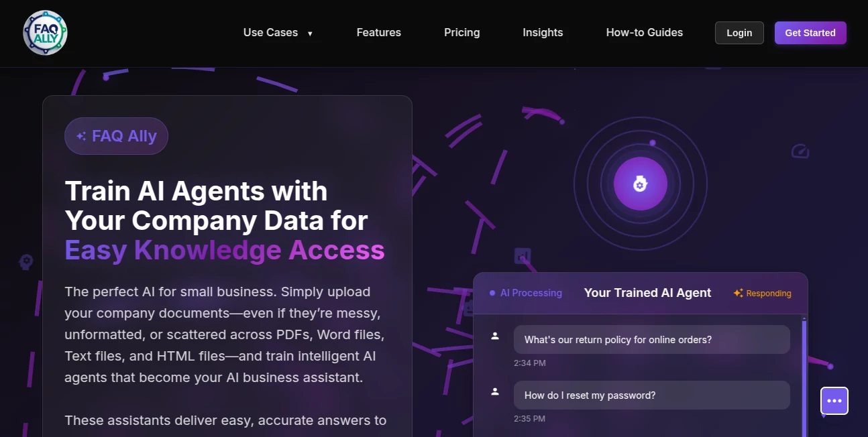Open the Pricing page from the navbar
This screenshot has width=868, height=437.
coord(462,32)
